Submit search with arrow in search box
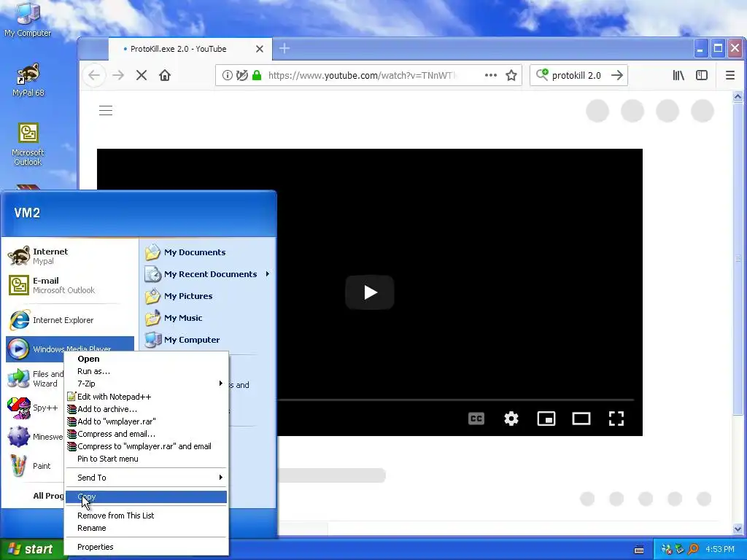Screen dimensions: 747x560 pos(617,75)
